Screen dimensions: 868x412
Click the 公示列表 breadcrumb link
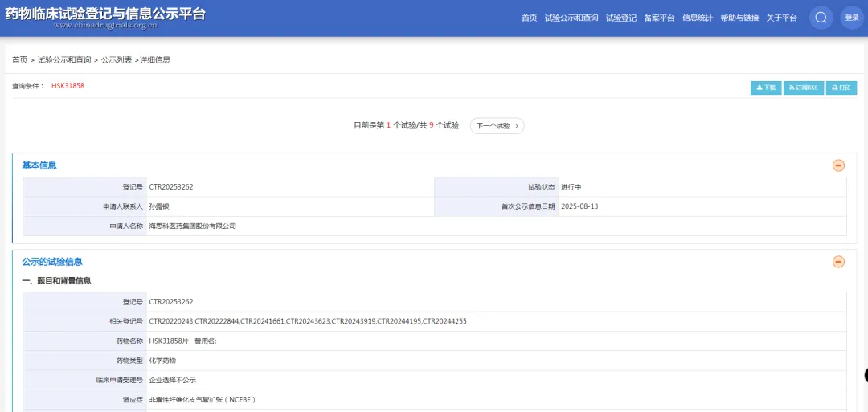(x=117, y=60)
